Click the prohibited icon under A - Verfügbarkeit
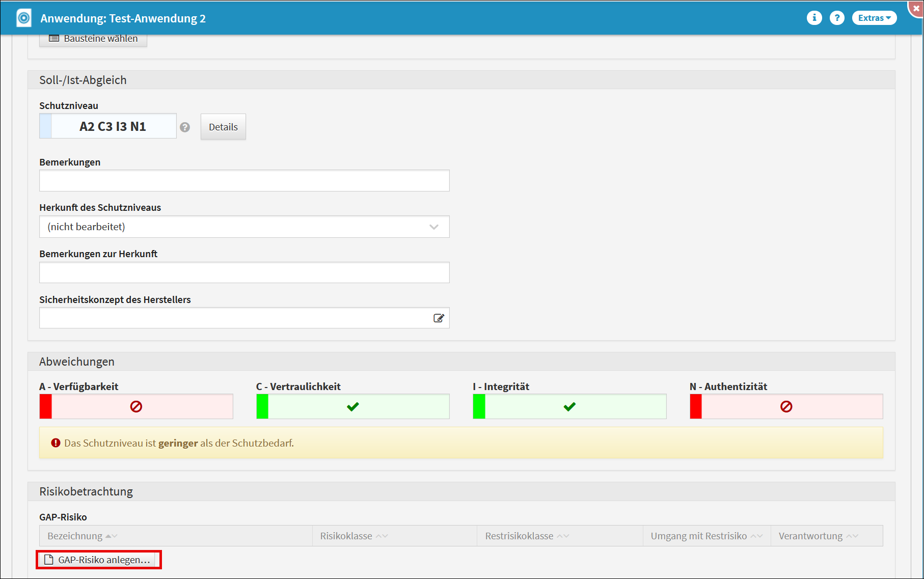 [136, 406]
